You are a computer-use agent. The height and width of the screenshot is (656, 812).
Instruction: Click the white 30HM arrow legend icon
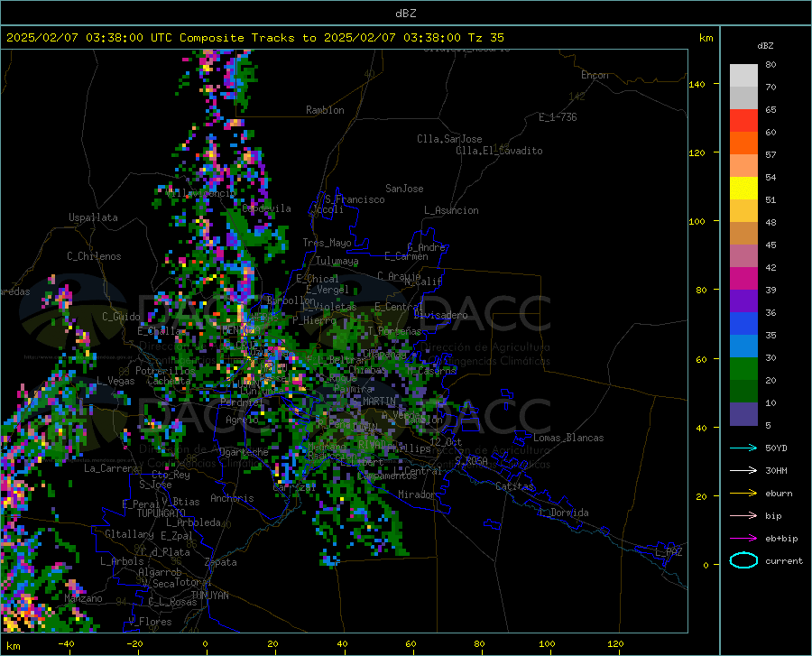tap(743, 471)
